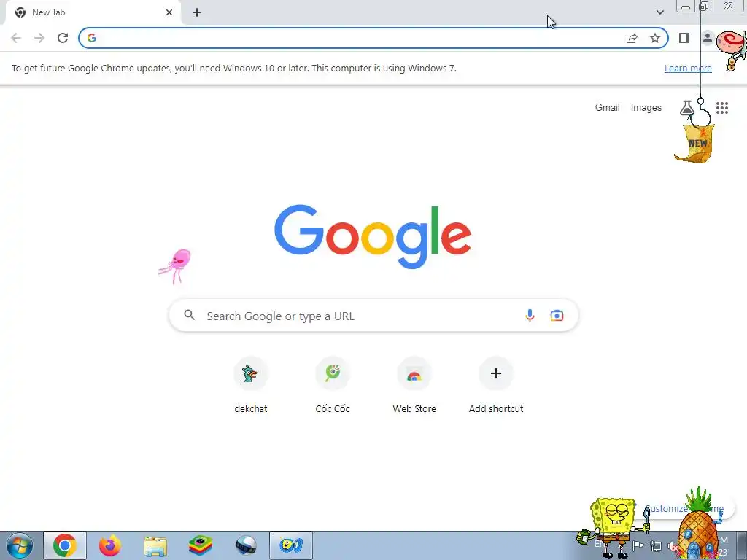The width and height of the screenshot is (747, 560).
Task: Click the Google G icon in address bar
Action: tap(92, 38)
